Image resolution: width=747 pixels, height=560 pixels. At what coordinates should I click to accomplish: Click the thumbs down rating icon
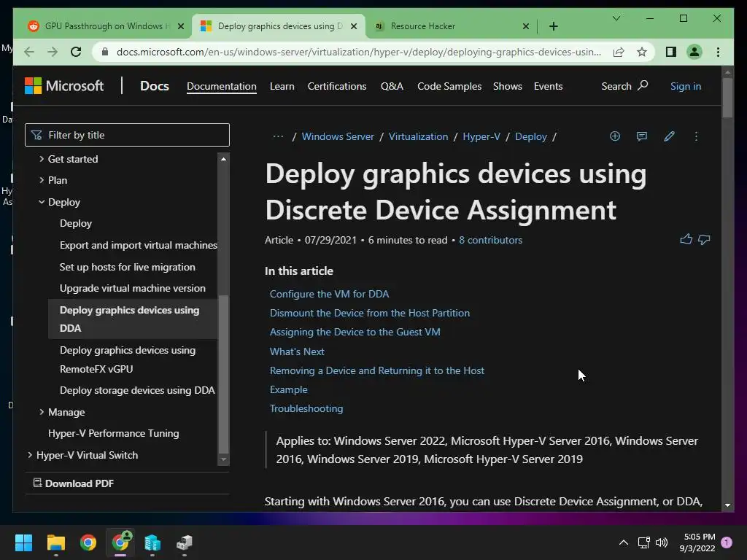pos(704,239)
